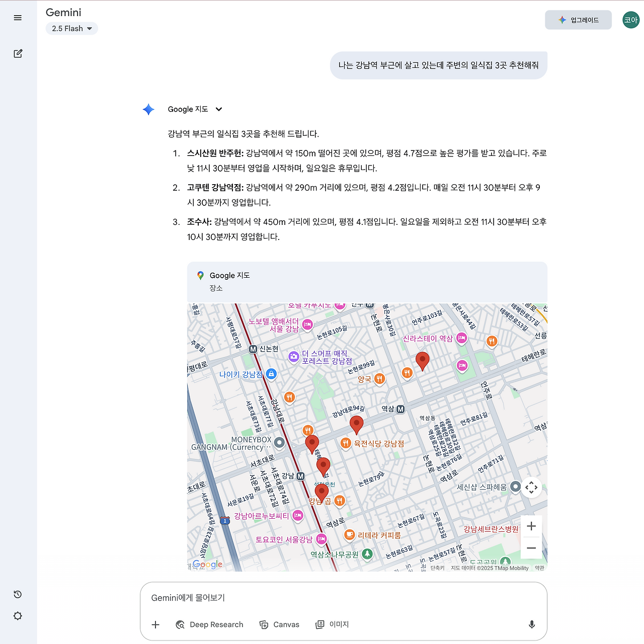This screenshot has width=644, height=644.
Task: Open the 코아 profile avatar
Action: pyautogui.click(x=630, y=20)
